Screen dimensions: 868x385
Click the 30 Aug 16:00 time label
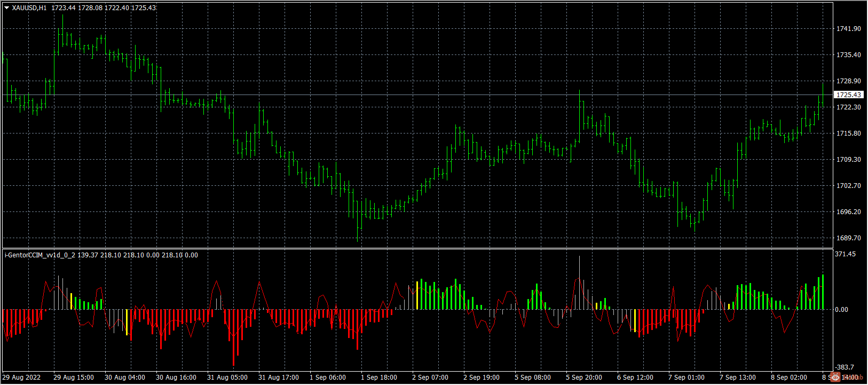176,378
